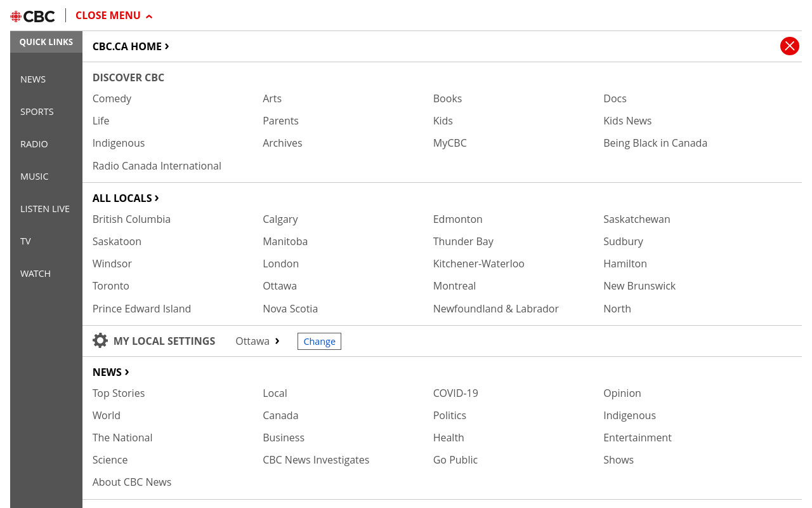This screenshot has width=812, height=508.
Task: Open the News section heading
Action: pos(111,372)
